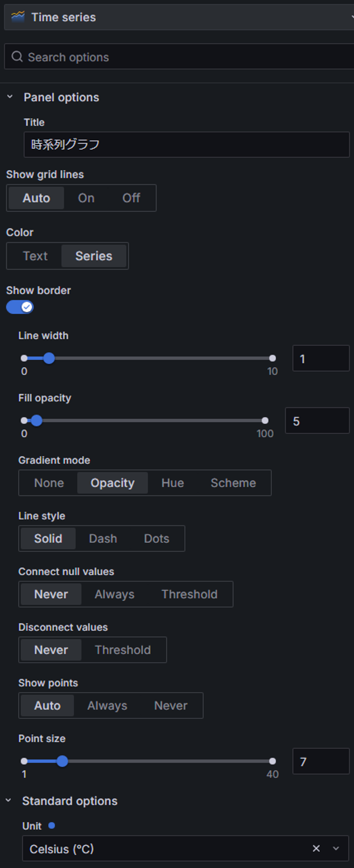The image size is (354, 868).
Task: Focus the Search options field
Action: [x=179, y=57]
